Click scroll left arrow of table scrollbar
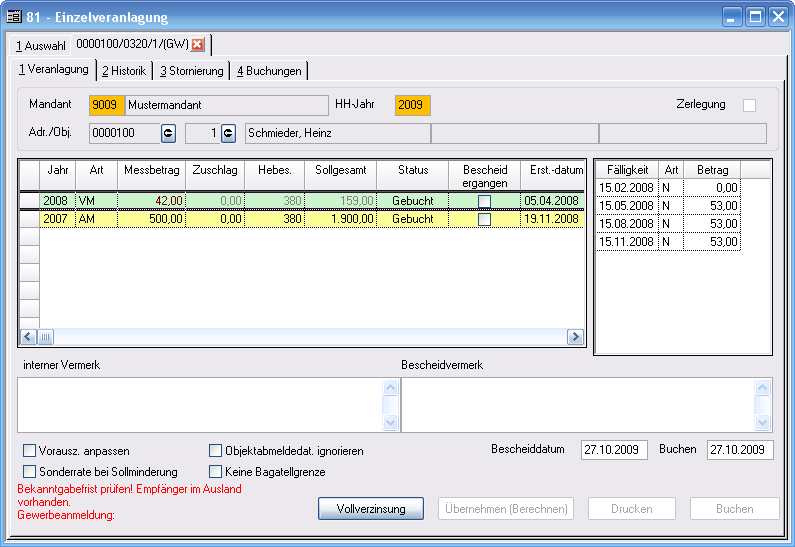795x547 pixels. (28, 337)
